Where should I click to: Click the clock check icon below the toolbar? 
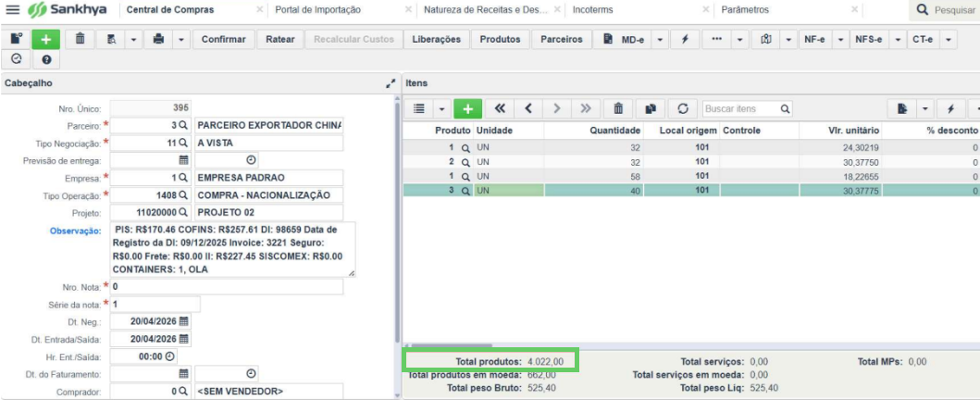17,60
